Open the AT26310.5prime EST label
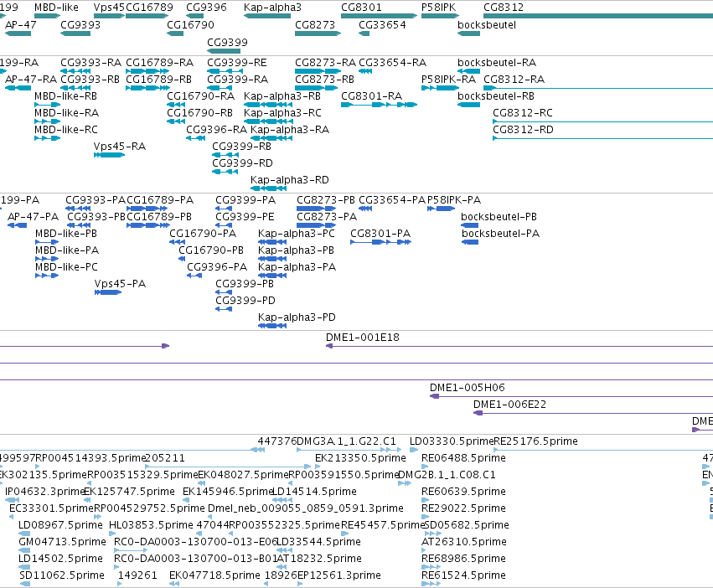The height and width of the screenshot is (588, 713). pos(464,542)
